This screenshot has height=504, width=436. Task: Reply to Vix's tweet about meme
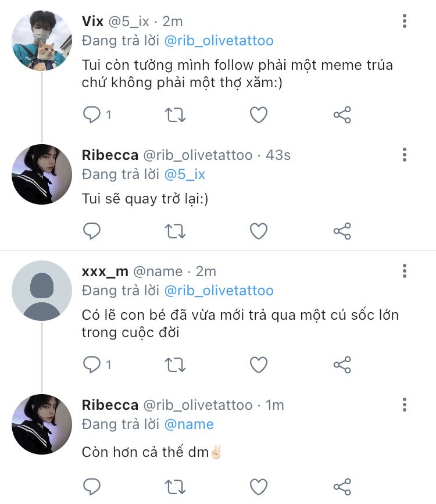point(92,115)
